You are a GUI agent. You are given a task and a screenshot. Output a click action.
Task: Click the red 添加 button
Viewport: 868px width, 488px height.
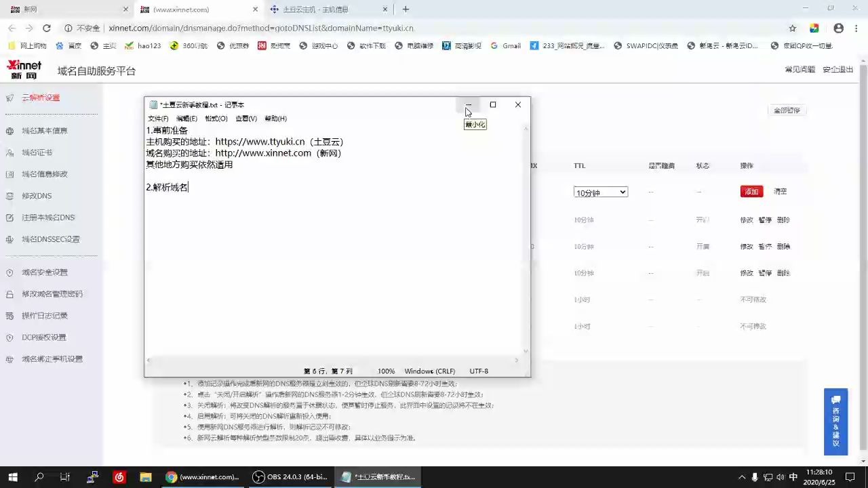[x=751, y=192]
